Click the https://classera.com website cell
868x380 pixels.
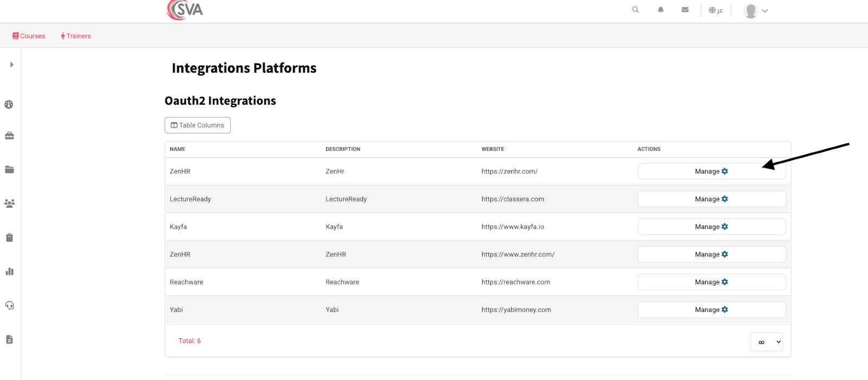pyautogui.click(x=513, y=199)
